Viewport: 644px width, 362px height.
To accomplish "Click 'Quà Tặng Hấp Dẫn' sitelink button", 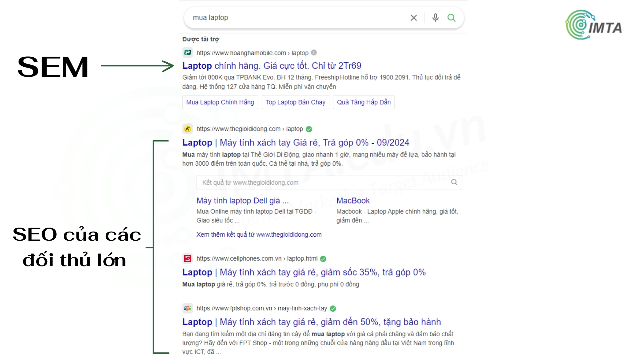I will [364, 102].
